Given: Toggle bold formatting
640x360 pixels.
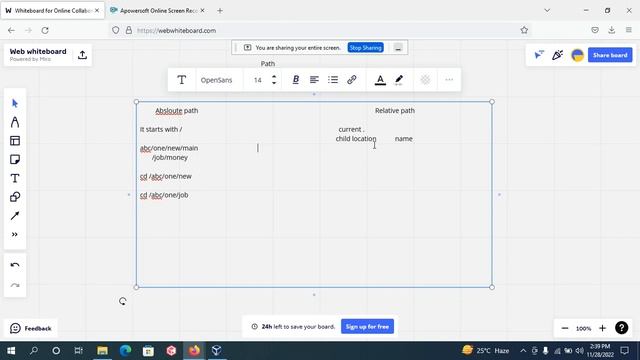Looking at the screenshot, I should [x=296, y=80].
